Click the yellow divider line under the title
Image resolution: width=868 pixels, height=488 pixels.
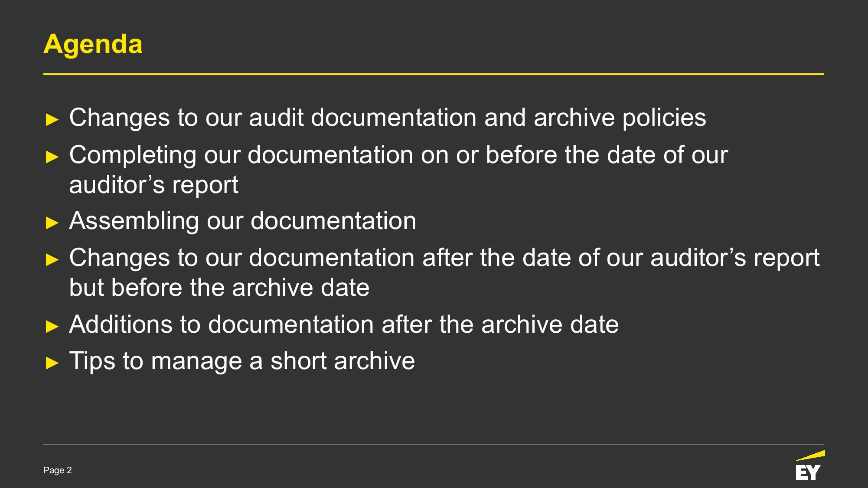[434, 74]
